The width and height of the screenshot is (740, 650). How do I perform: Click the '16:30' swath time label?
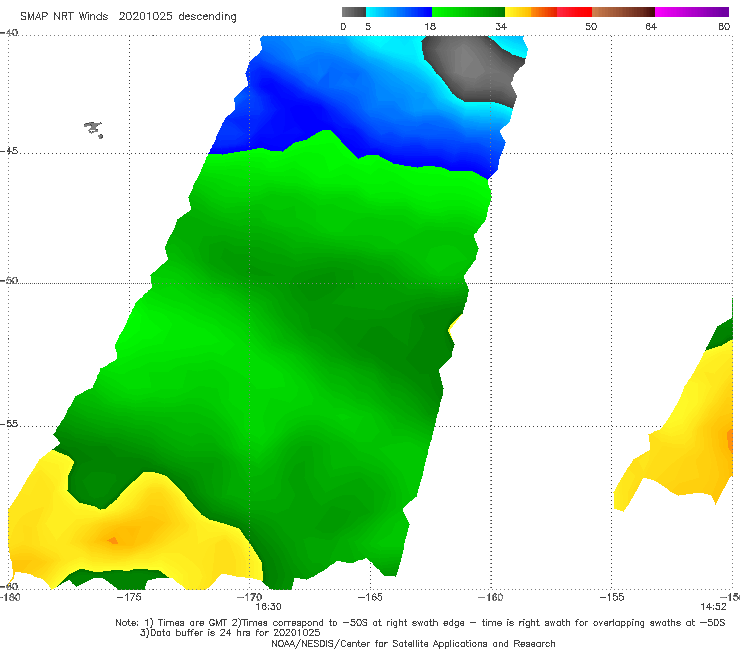[269, 607]
